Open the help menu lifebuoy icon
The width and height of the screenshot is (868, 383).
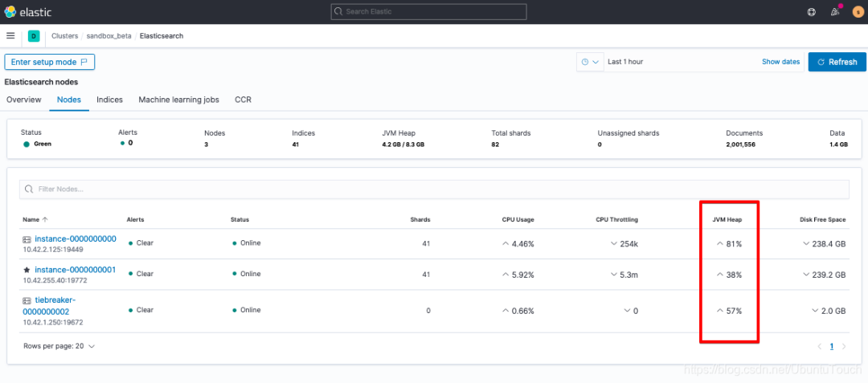click(812, 11)
